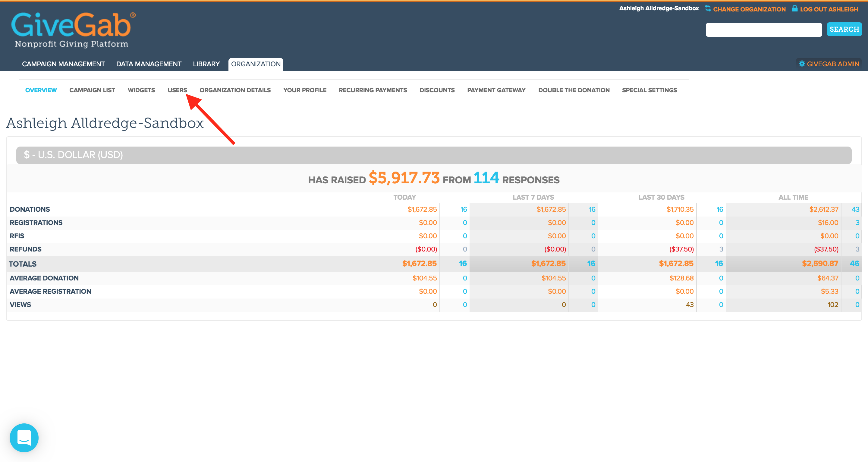868x462 pixels.
Task: Click the Change Organization link
Action: (x=749, y=9)
